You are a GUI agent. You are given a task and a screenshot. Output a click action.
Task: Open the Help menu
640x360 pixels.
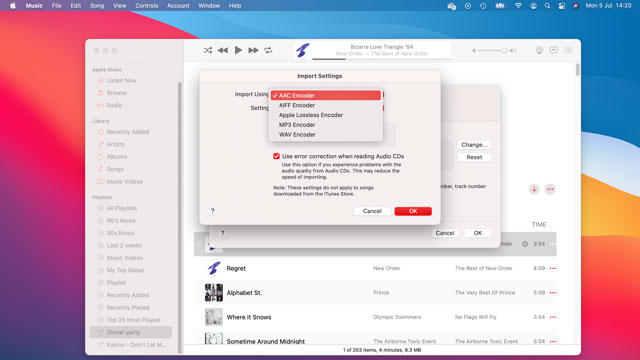235,6
